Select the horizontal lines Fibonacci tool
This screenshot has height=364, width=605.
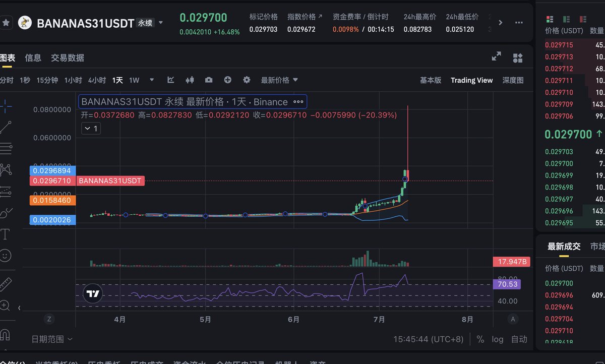pyautogui.click(x=6, y=148)
